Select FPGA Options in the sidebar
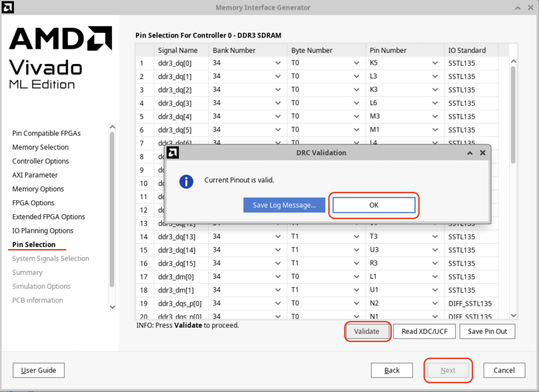Screen dimensions: 539x392 pyautogui.click(x=33, y=203)
